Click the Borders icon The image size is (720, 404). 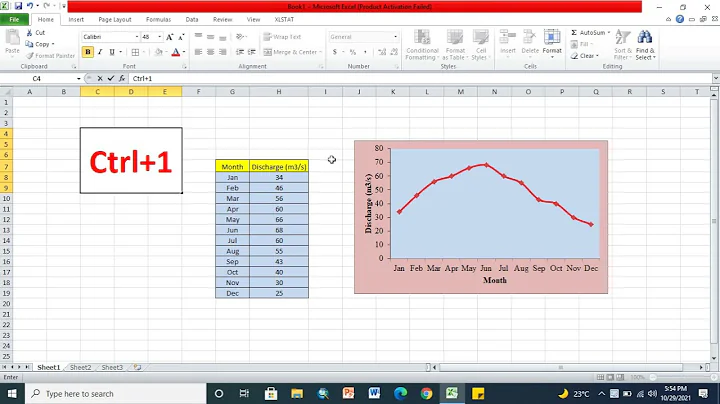[135, 52]
